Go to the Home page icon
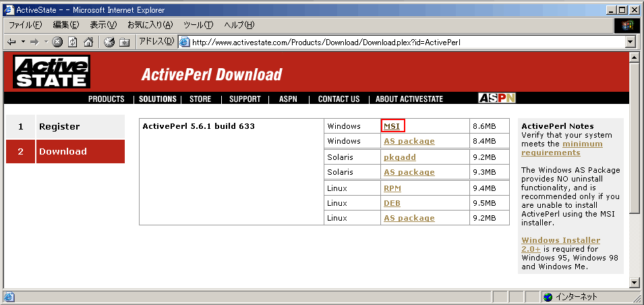This screenshot has height=305, width=644. tap(88, 42)
